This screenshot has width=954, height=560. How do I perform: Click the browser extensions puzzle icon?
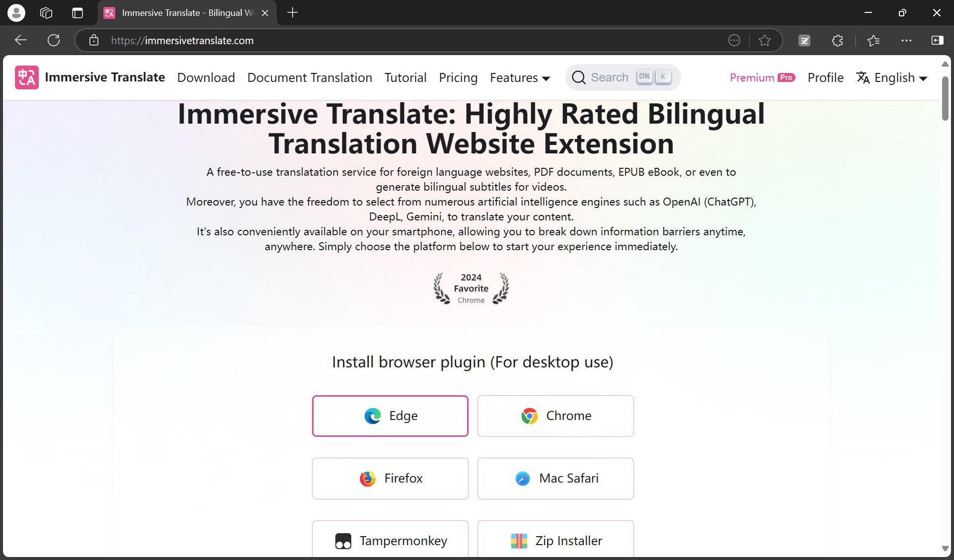click(x=837, y=41)
